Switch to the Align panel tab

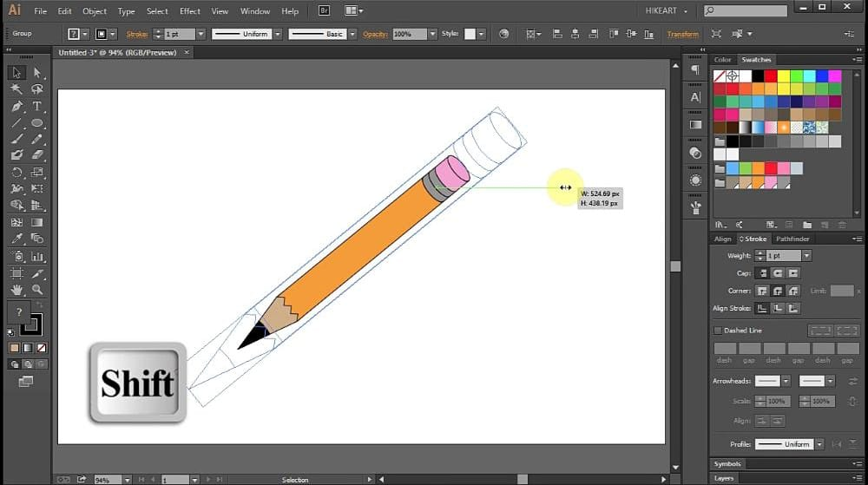tap(722, 239)
